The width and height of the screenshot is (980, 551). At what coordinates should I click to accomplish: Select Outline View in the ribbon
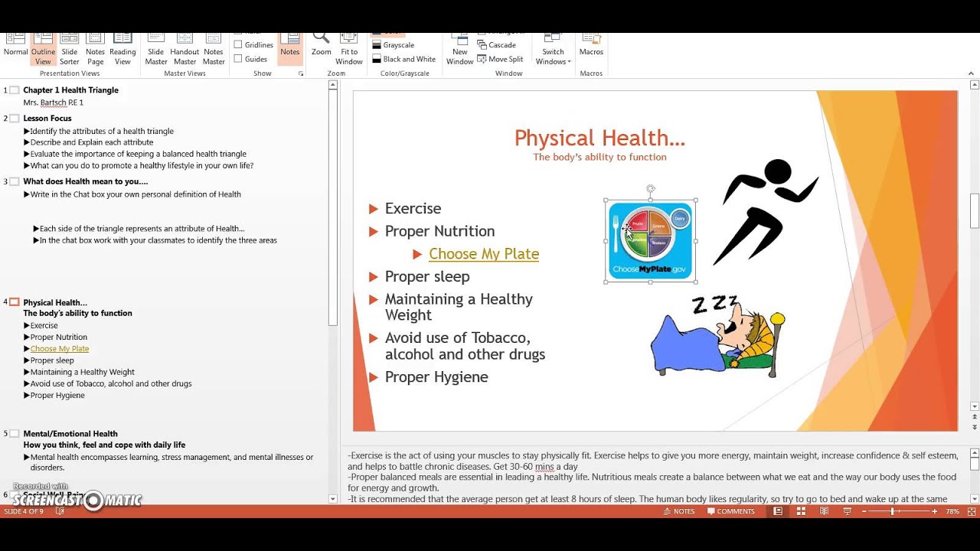coord(43,48)
